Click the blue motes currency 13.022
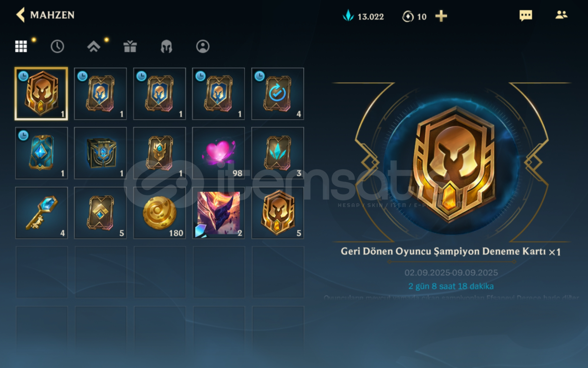Viewport: 588px width, 368px height. pyautogui.click(x=363, y=16)
